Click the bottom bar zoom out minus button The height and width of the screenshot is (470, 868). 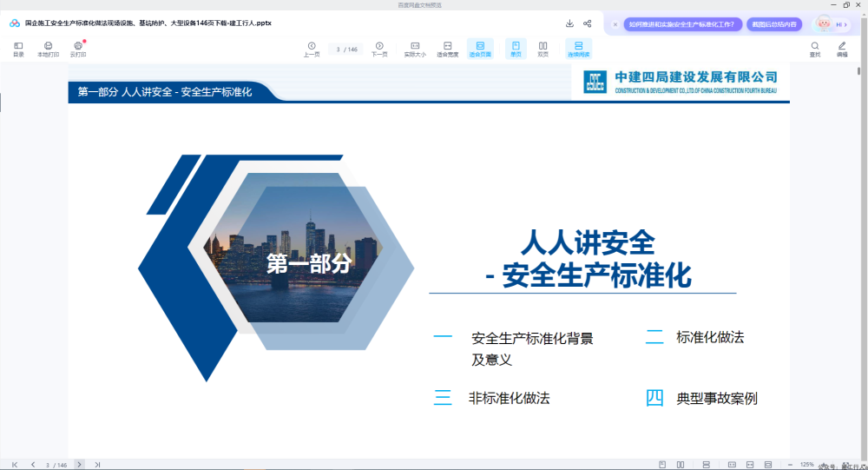[790, 465]
